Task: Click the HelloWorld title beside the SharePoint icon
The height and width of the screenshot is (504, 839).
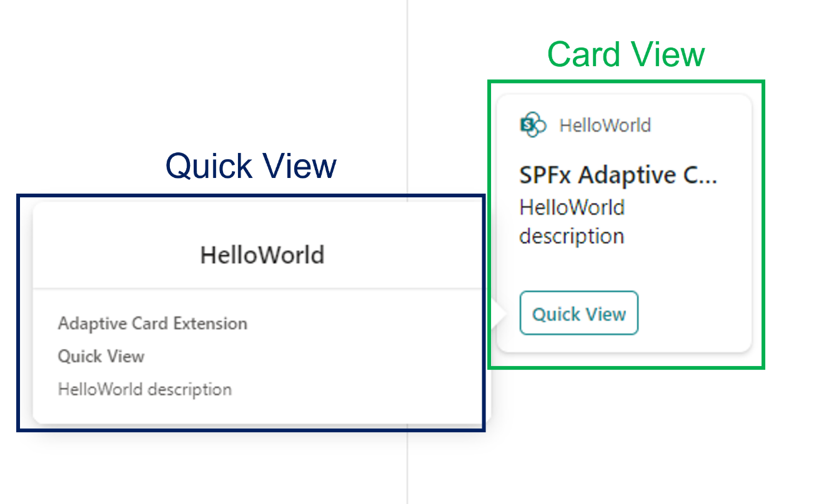Action: (605, 126)
